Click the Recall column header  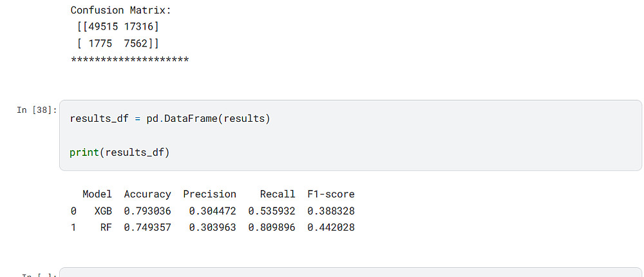click(278, 194)
